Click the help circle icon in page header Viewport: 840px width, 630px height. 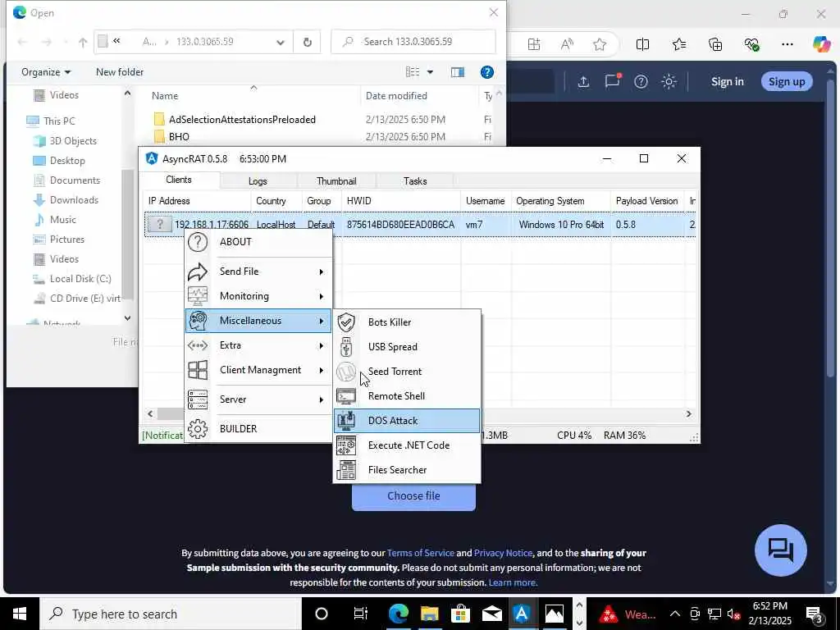pyautogui.click(x=641, y=81)
